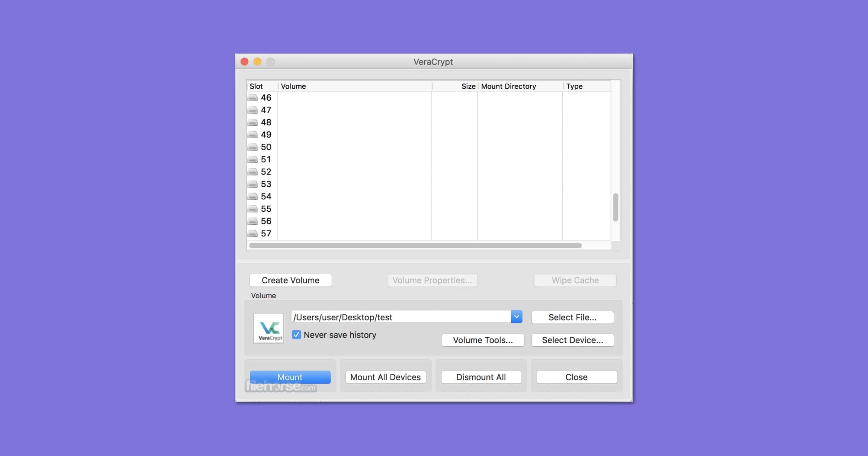
Task: Select the drive icon at slot 49
Action: pos(252,135)
